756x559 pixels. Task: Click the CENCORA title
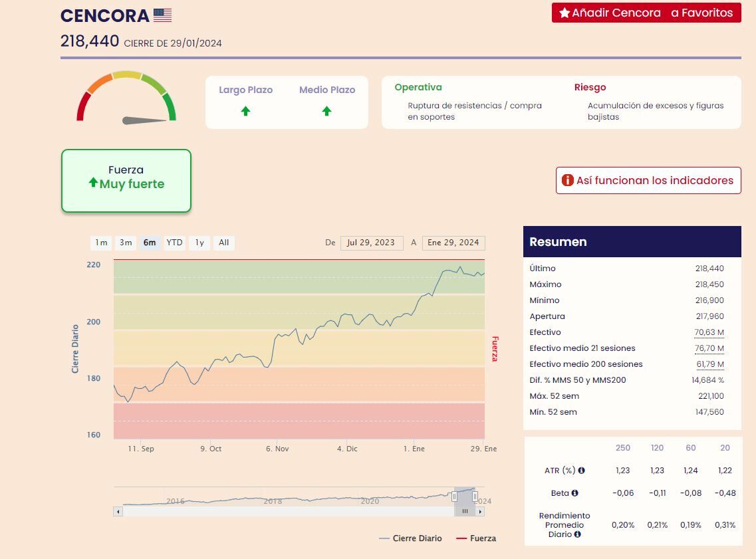pyautogui.click(x=104, y=15)
